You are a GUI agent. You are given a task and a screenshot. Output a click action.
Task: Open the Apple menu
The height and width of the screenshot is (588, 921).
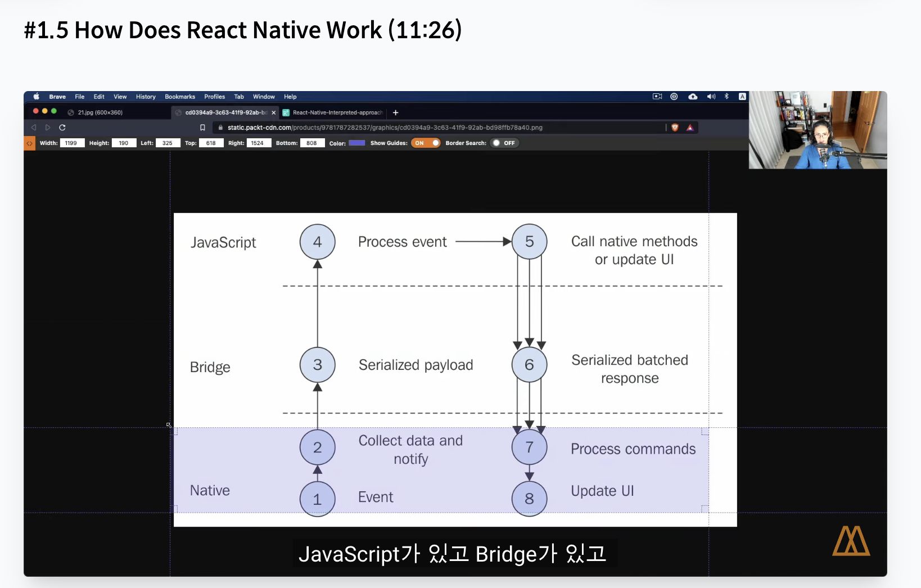tap(36, 97)
